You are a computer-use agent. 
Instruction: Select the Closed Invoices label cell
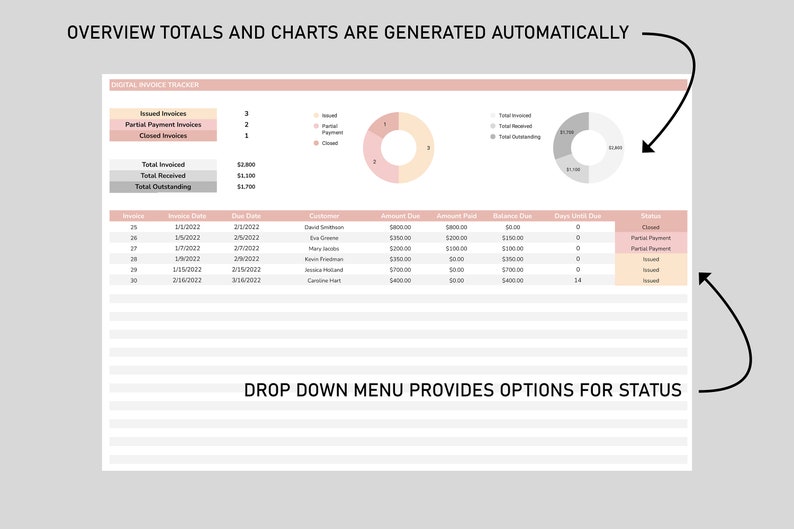coord(163,136)
